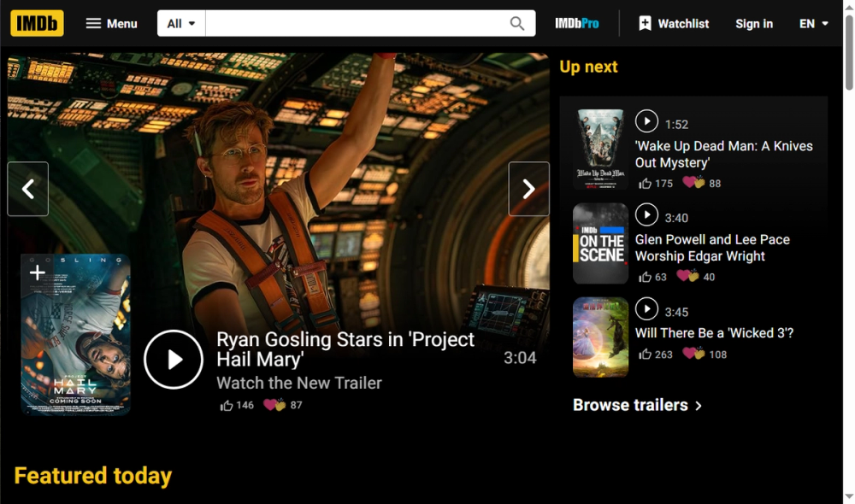Select the Wicked poster thumbnail
The image size is (855, 504).
click(600, 337)
